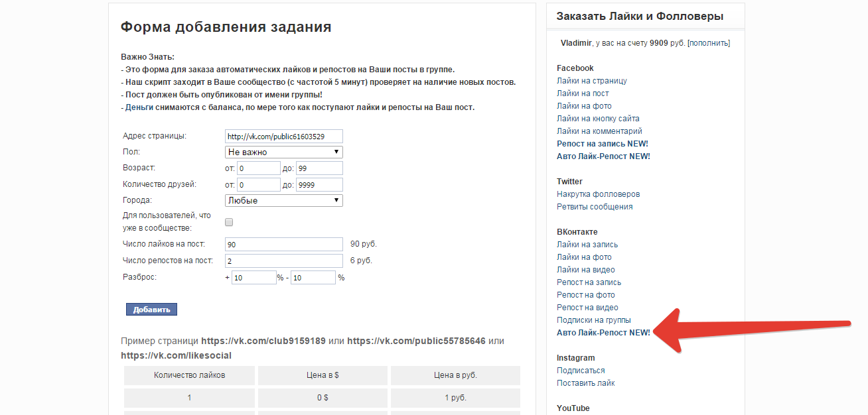Click the 'Twitter' section heading
The width and height of the screenshot is (868, 415).
569,182
